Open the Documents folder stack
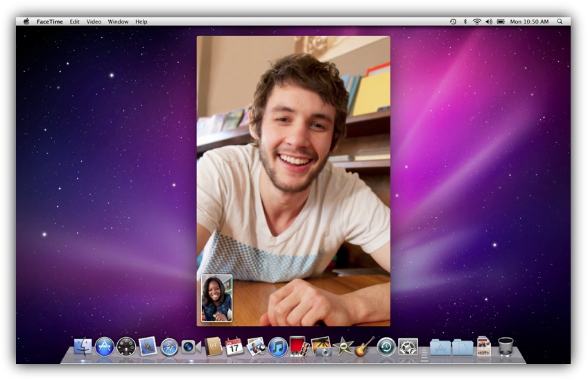This screenshot has height=380, width=588. click(462, 347)
